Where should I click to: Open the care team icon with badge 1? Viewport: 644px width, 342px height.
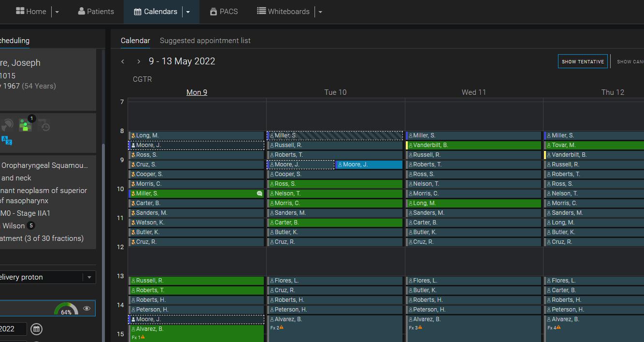(26, 125)
